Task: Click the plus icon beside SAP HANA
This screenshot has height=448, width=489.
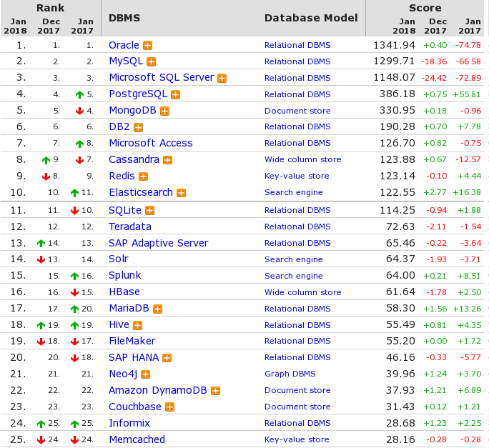Action: click(165, 358)
